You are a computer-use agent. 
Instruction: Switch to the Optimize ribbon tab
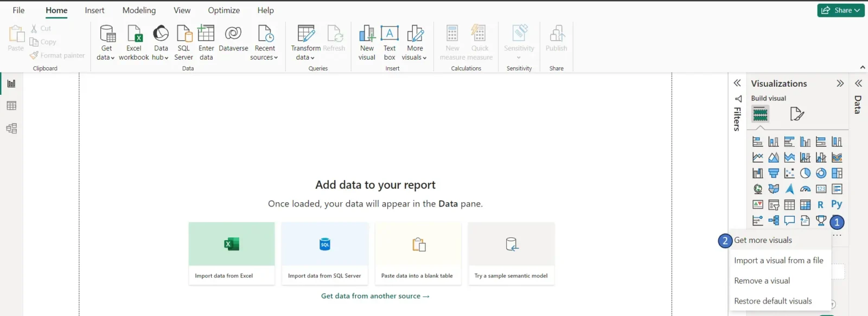point(224,10)
